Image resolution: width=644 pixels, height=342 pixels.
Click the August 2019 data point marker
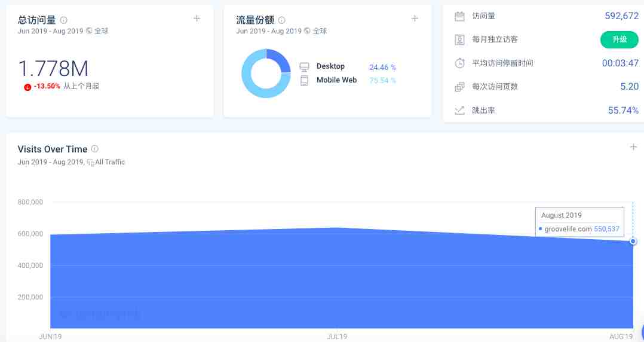(633, 242)
